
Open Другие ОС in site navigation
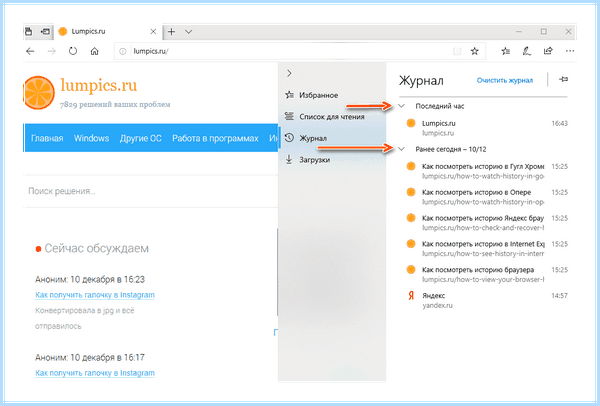(140, 138)
